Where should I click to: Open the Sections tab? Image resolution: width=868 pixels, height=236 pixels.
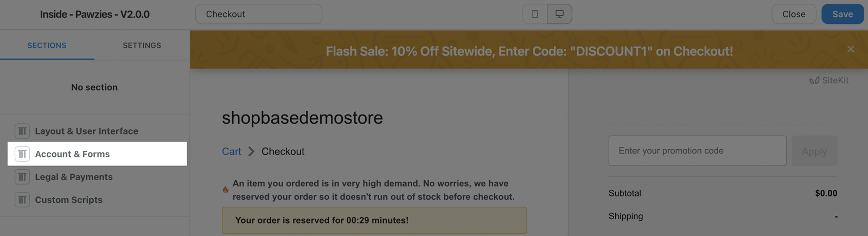tap(47, 46)
